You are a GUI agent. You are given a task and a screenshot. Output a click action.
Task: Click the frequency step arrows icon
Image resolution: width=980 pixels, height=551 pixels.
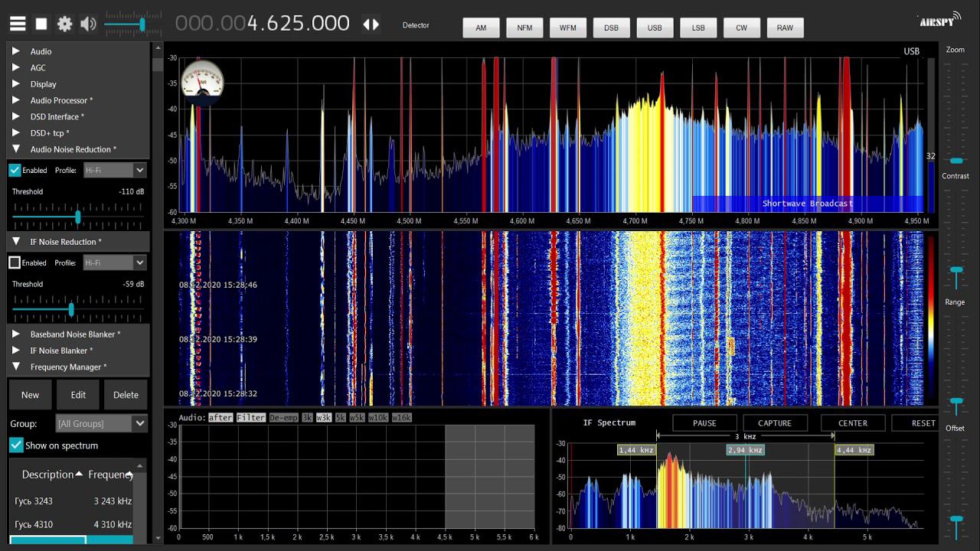(371, 24)
